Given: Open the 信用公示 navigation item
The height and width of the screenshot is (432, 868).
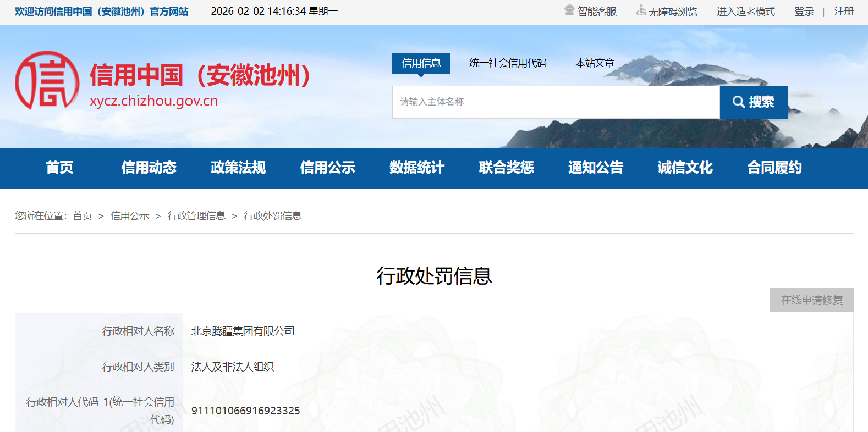Looking at the screenshot, I should 328,168.
